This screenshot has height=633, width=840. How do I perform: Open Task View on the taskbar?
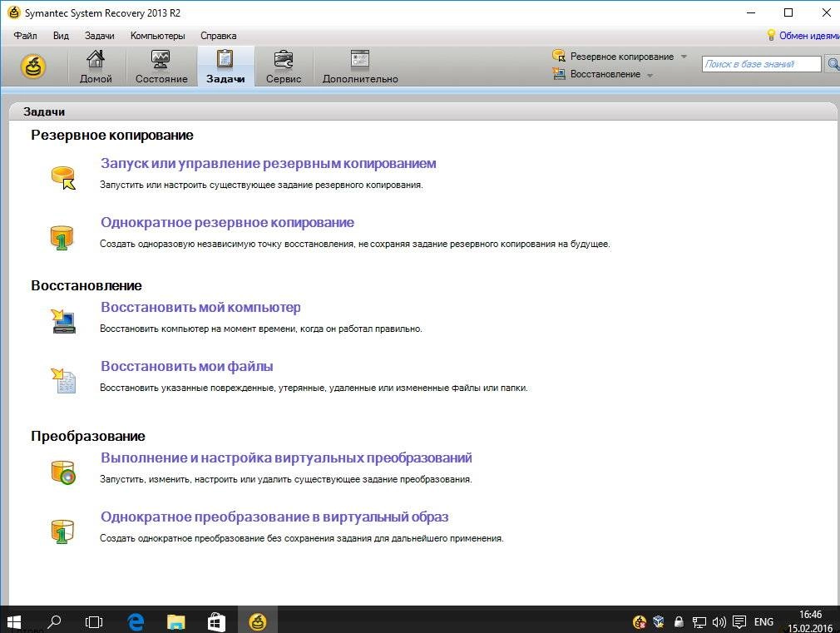click(x=94, y=621)
